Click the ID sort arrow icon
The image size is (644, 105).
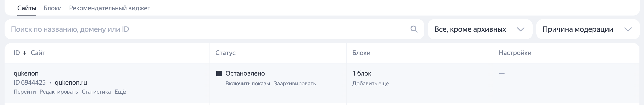[24, 53]
